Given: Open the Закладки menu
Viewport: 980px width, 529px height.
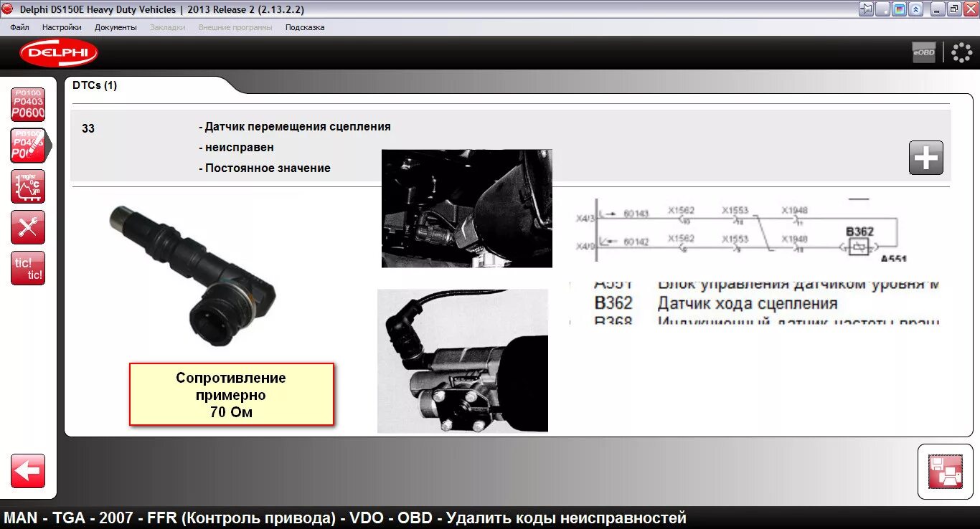Looking at the screenshot, I should (167, 27).
